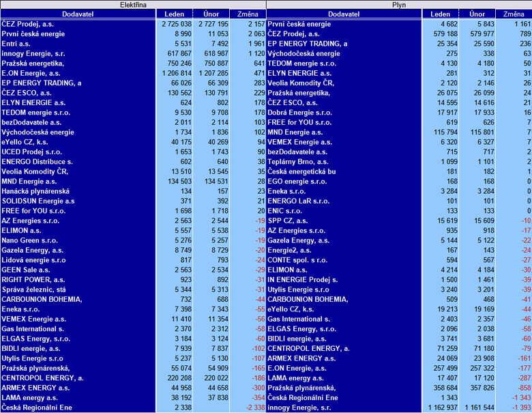The height and width of the screenshot is (413, 532).
Task: Select Česká energetická bu supplier
Action: point(301,172)
